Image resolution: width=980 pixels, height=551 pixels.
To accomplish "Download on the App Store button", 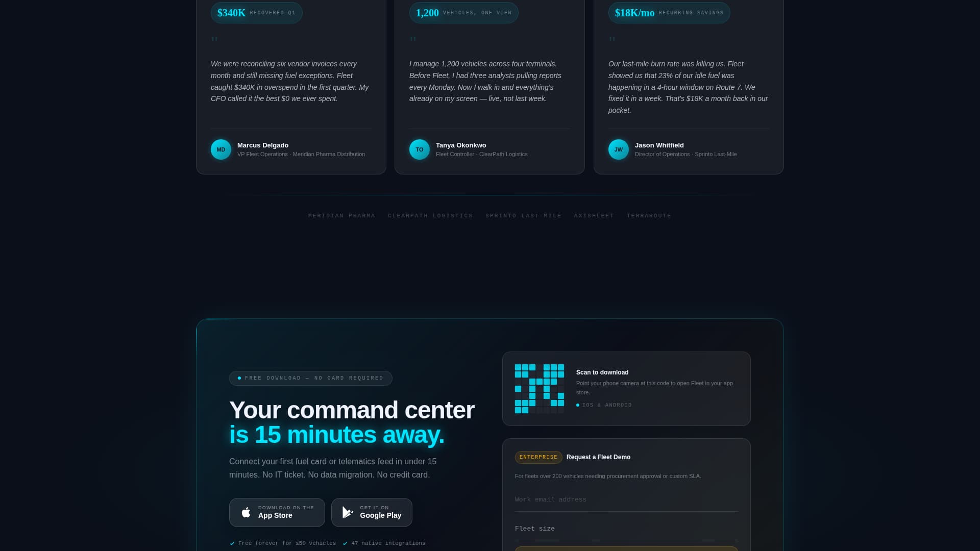I will 277,512.
